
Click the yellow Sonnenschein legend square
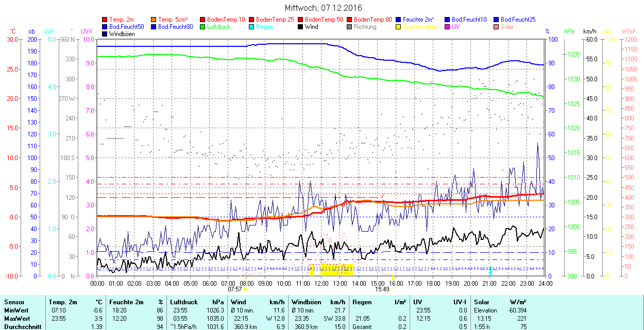point(399,27)
